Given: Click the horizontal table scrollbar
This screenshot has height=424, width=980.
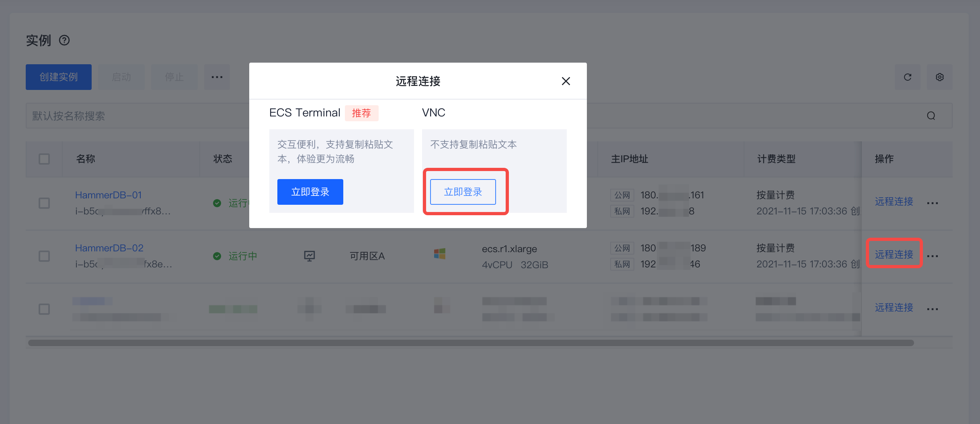Looking at the screenshot, I should point(471,343).
